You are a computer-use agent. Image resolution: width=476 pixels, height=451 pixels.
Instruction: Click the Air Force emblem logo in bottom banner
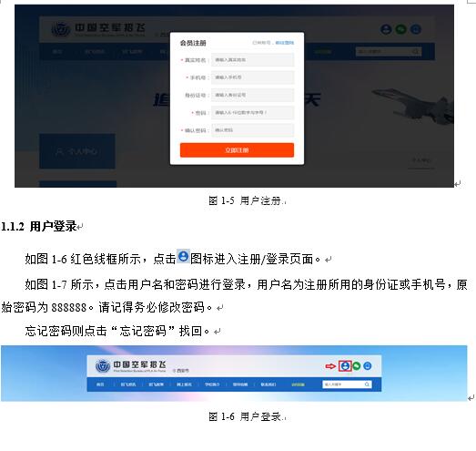103,366
